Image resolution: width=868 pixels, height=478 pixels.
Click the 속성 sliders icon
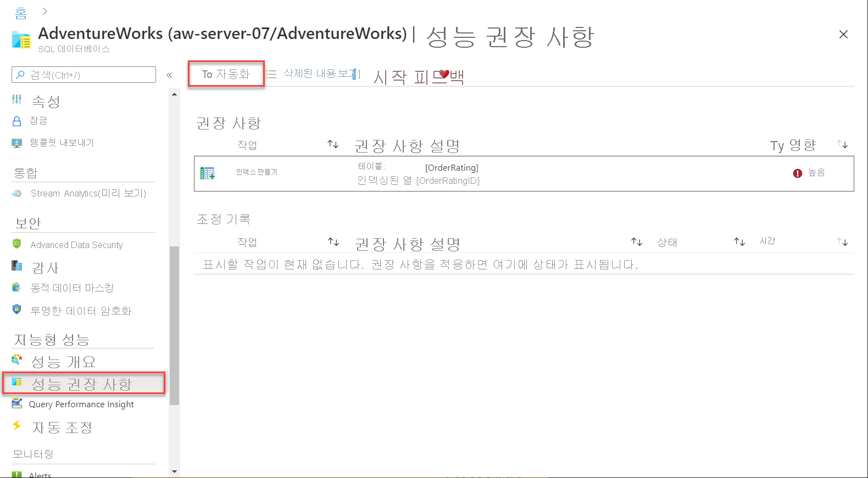17,99
